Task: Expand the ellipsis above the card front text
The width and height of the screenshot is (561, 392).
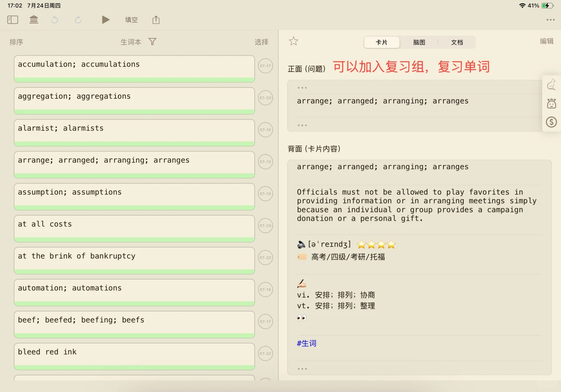Action: (302, 87)
